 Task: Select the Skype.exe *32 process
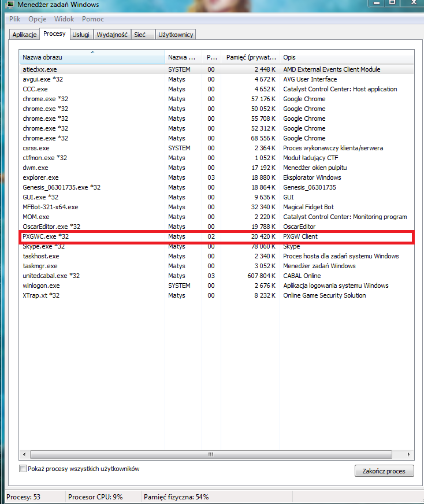(217, 247)
